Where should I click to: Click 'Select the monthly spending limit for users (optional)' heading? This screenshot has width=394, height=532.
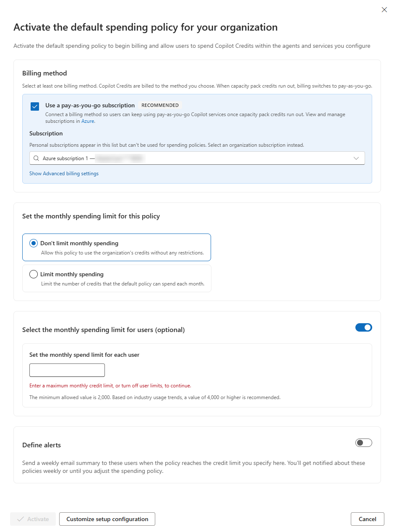click(104, 330)
